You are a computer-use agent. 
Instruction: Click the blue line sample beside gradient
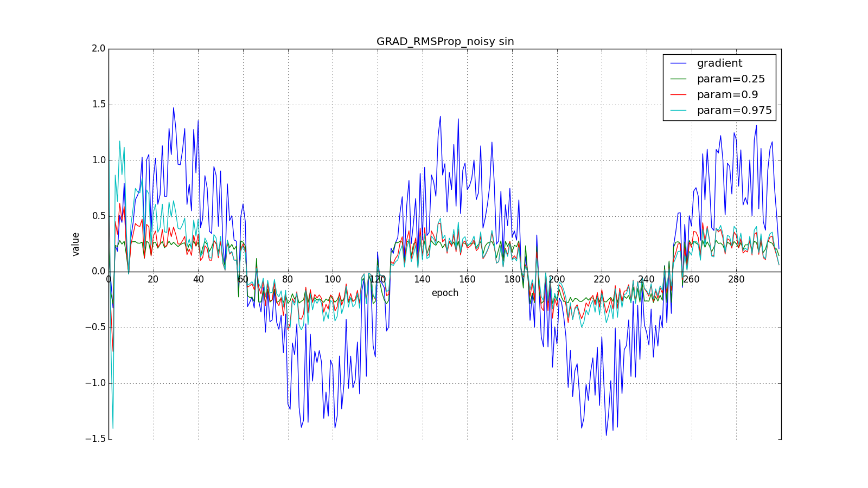(679, 63)
